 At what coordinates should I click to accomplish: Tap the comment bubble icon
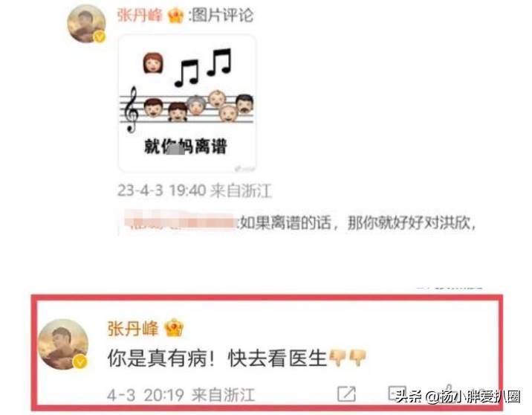398,393
